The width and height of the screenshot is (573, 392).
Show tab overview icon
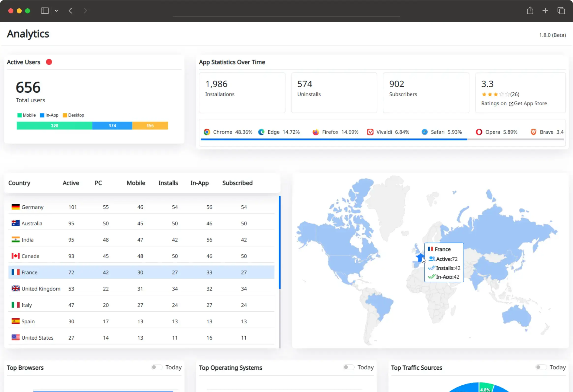[561, 11]
